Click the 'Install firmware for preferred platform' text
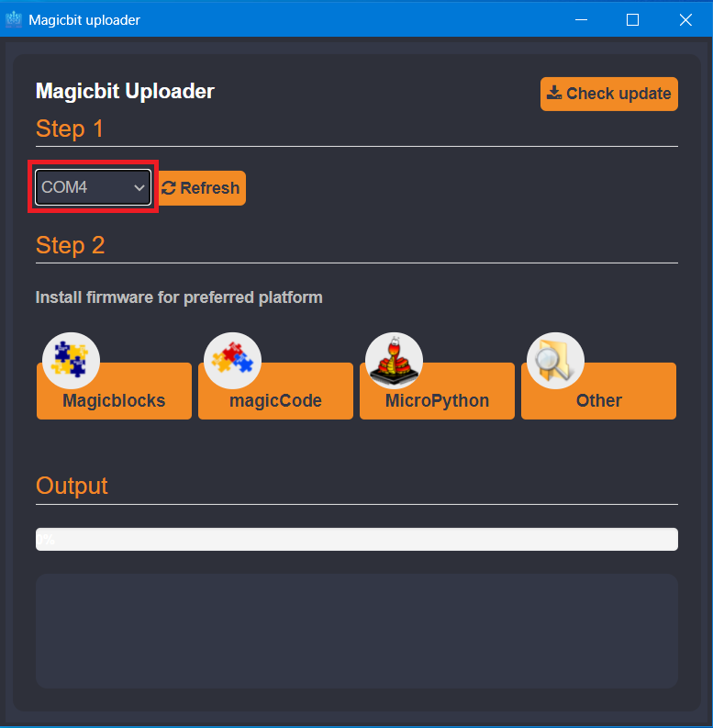 coord(179,297)
